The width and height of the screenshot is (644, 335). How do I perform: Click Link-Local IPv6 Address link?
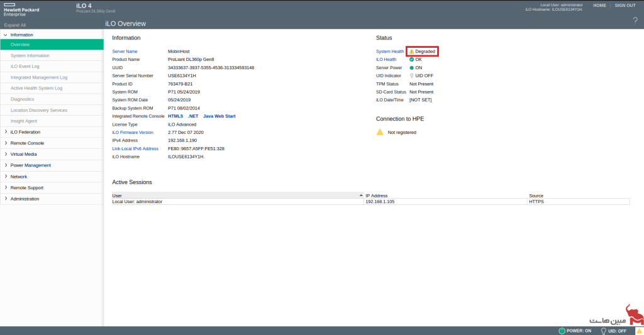tap(135, 148)
